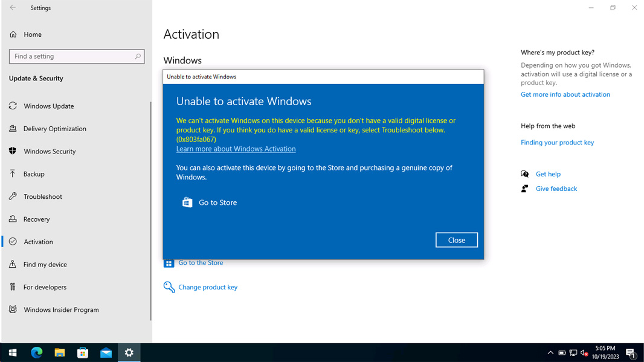The height and width of the screenshot is (362, 644).
Task: Click Learn more about Windows Activation
Action: (x=236, y=149)
